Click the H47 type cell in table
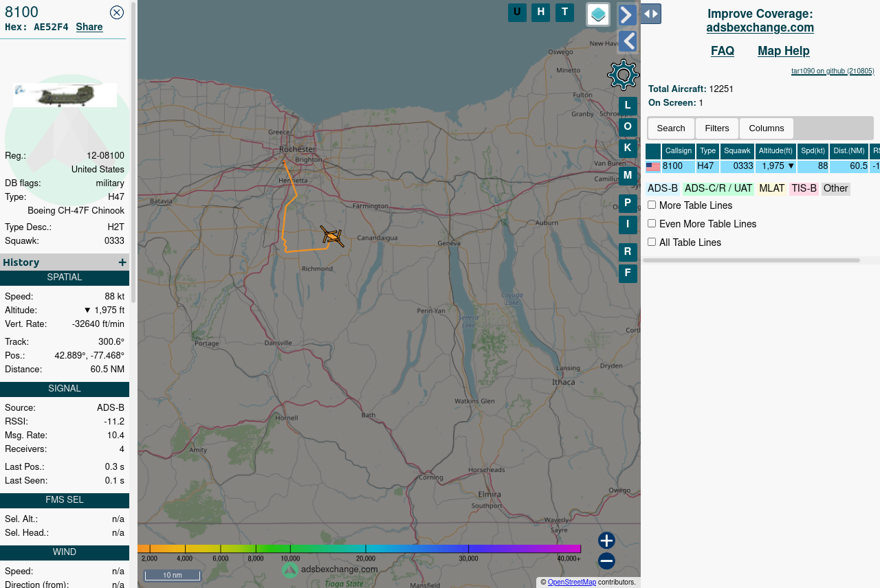 point(708,166)
